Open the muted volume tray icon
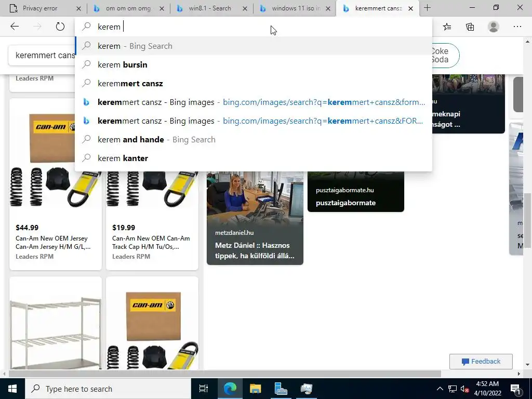The image size is (532, 399). pos(464,389)
